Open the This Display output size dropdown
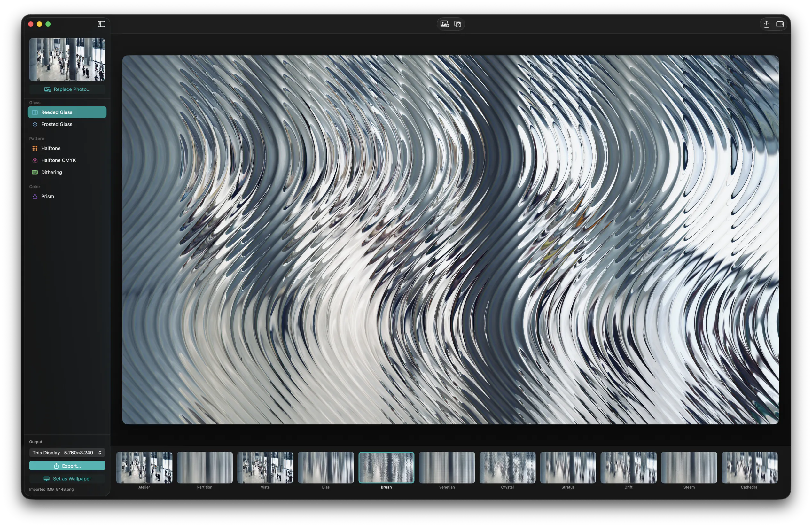 (x=67, y=453)
